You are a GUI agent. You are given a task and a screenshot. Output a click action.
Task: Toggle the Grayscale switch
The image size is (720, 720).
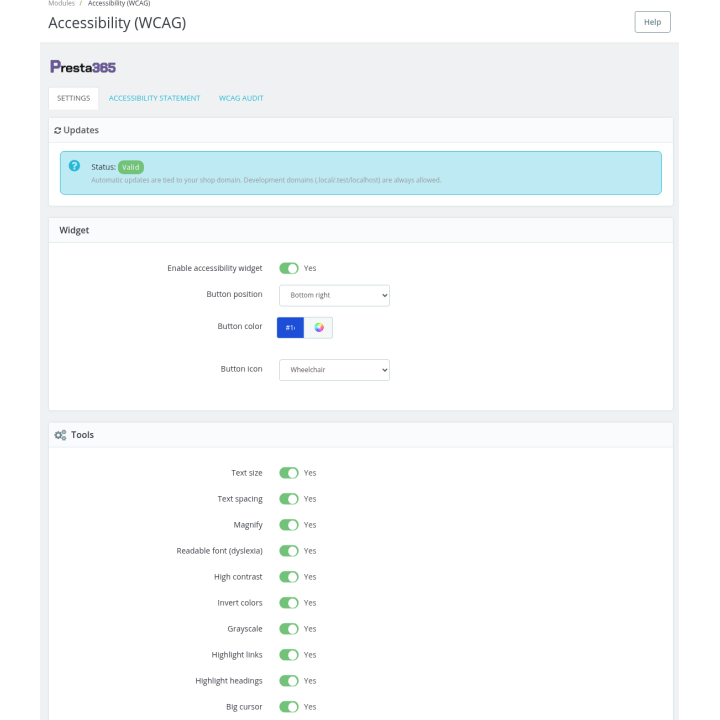click(x=289, y=629)
